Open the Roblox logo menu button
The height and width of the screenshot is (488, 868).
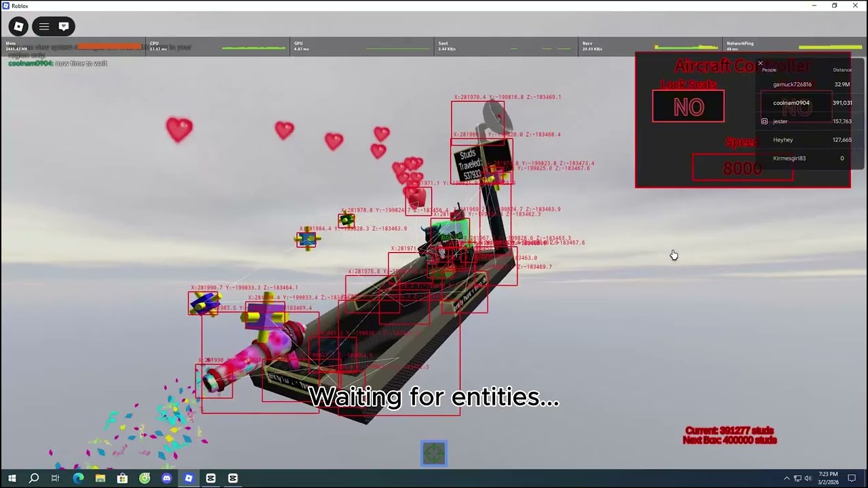(x=19, y=26)
